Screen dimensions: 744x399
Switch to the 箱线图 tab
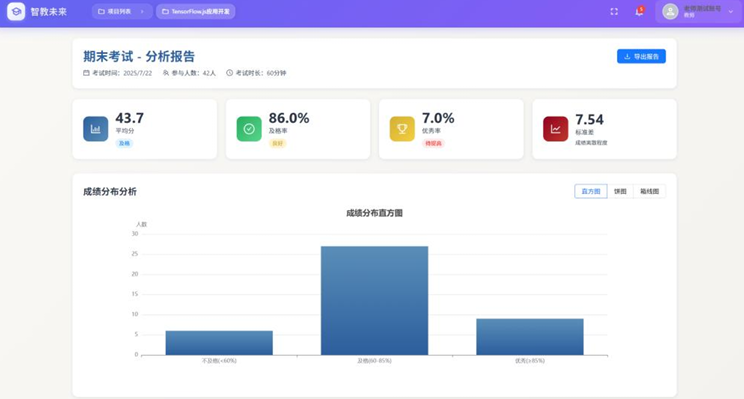tap(649, 191)
